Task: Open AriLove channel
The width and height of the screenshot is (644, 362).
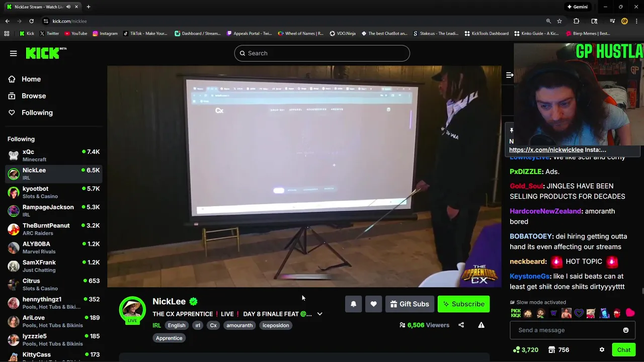Action: 53,321
